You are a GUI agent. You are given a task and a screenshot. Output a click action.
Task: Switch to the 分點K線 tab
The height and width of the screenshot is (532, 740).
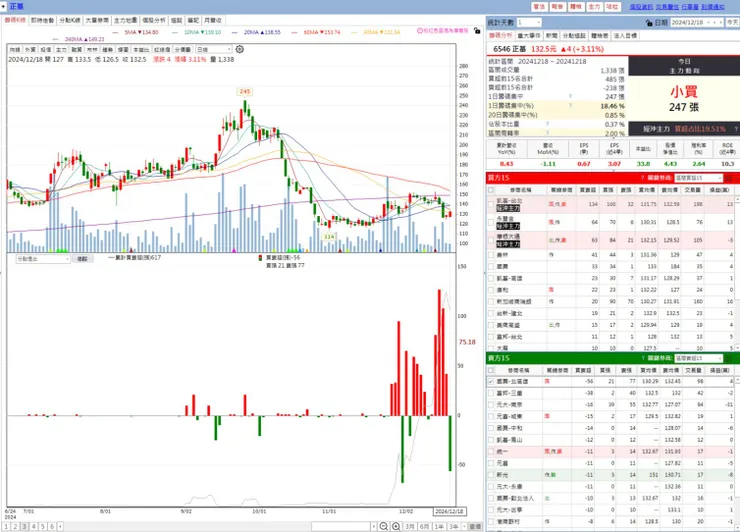[x=70, y=20]
